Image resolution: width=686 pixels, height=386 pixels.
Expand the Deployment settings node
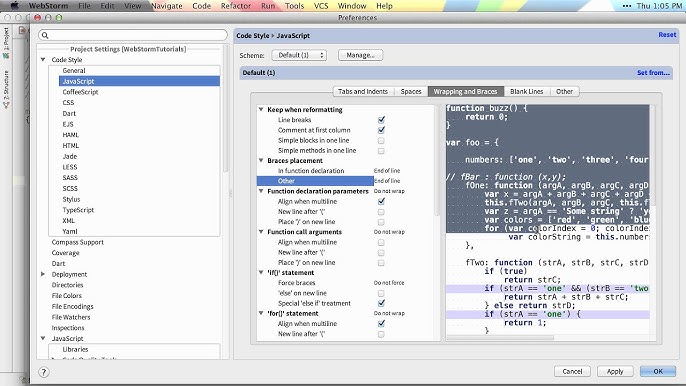tap(43, 274)
